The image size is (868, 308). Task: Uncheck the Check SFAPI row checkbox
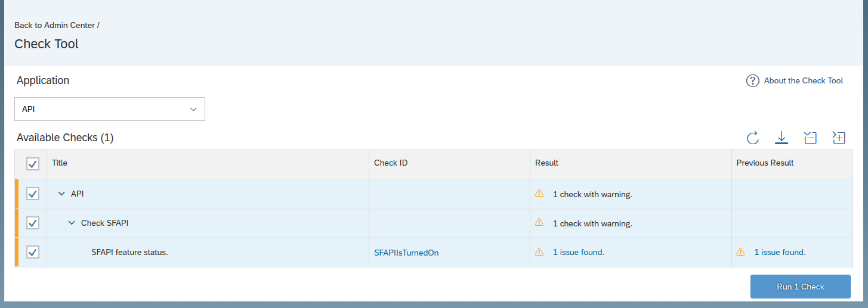point(33,223)
